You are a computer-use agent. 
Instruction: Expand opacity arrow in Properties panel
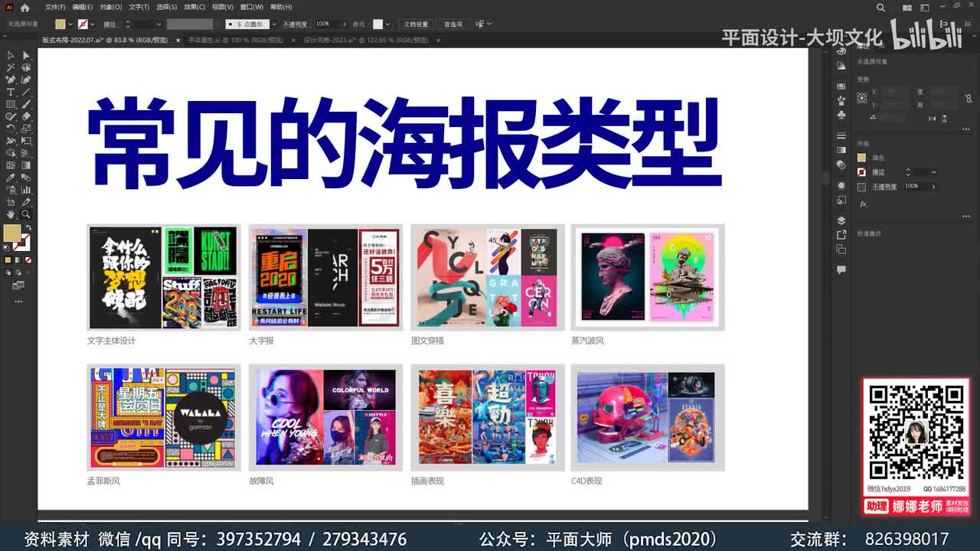(933, 187)
